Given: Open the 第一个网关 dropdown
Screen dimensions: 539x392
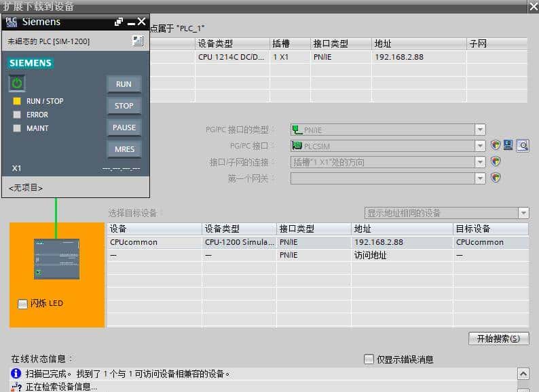Looking at the screenshot, I should [480, 178].
